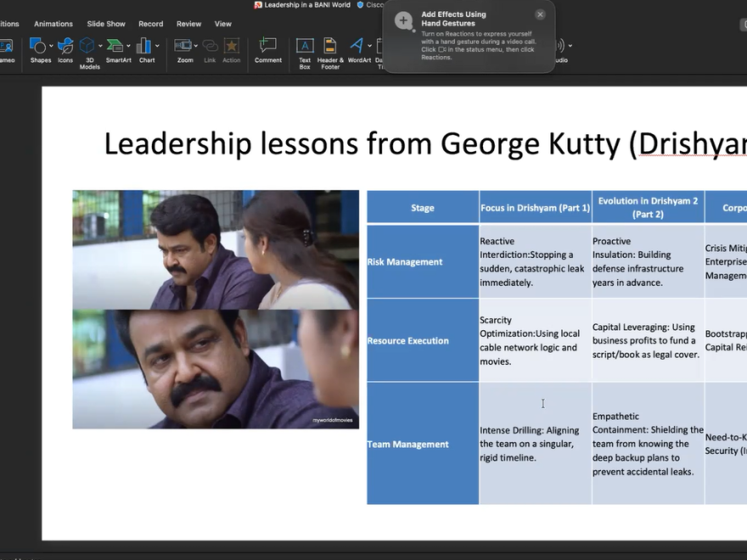Click the 'Reactive Interdiction' table cell
This screenshot has width=747, height=560.
[535, 261]
